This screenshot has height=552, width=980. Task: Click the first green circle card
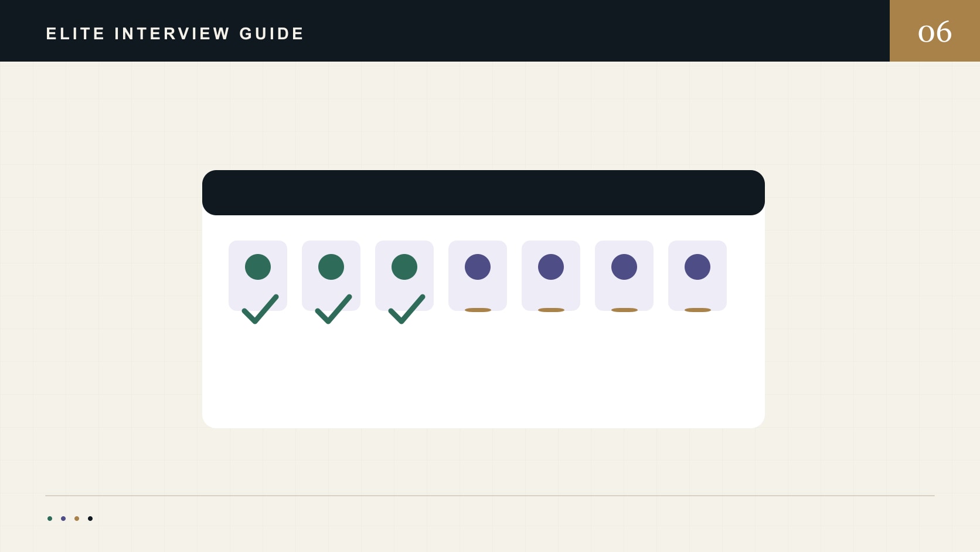pyautogui.click(x=258, y=276)
